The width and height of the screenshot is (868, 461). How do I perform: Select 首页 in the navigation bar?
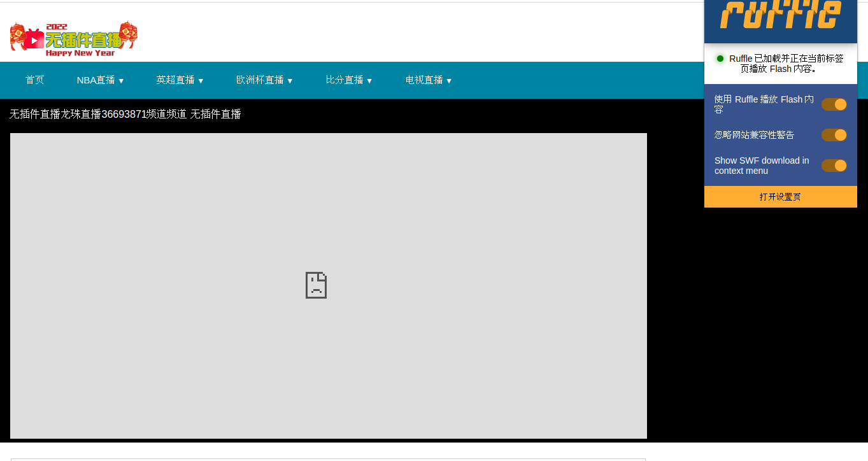click(x=34, y=80)
